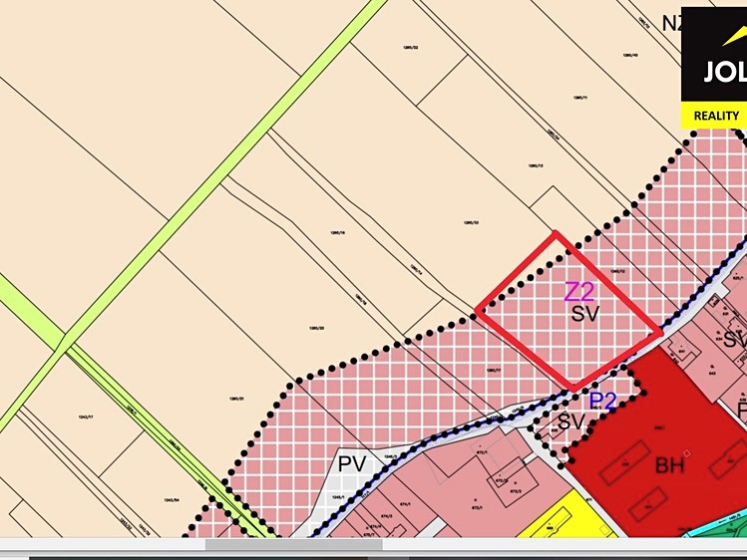This screenshot has width=747, height=560.
Task: Click parcel number 1260/13
Action: pos(536,166)
